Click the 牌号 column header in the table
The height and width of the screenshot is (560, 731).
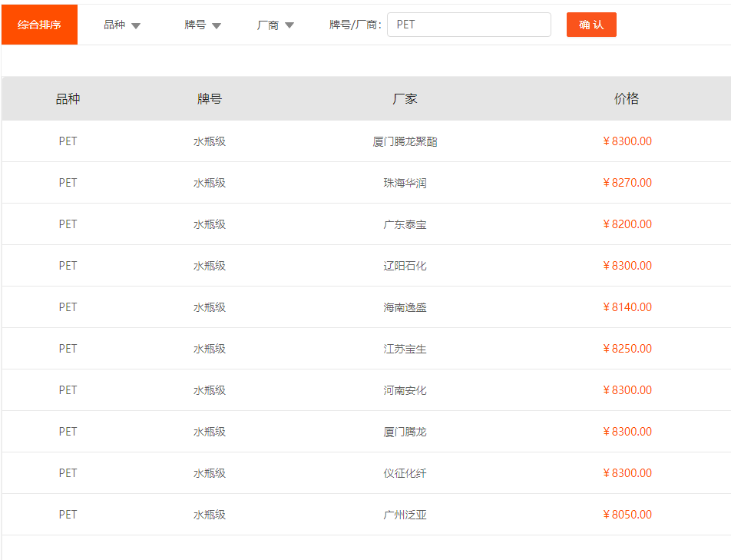click(210, 99)
